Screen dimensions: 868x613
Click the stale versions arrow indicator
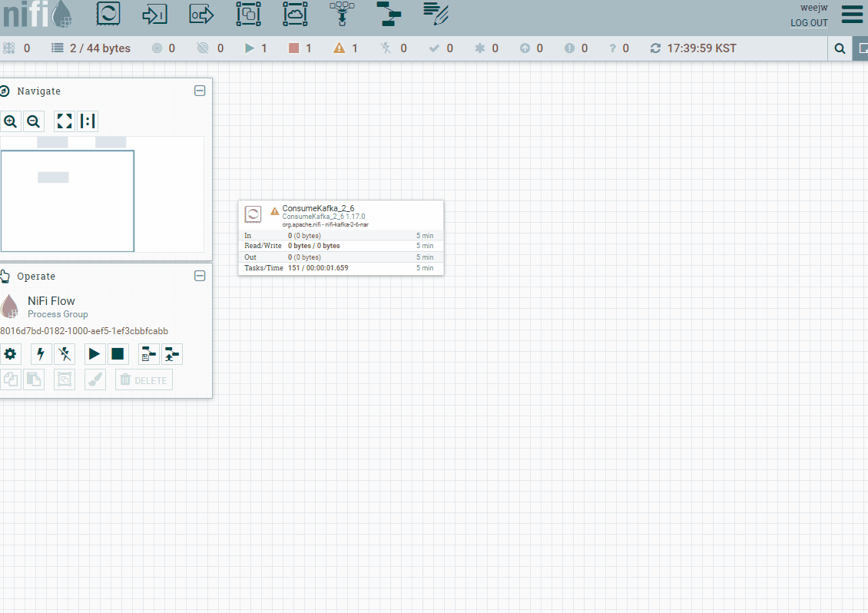pyautogui.click(x=531, y=48)
